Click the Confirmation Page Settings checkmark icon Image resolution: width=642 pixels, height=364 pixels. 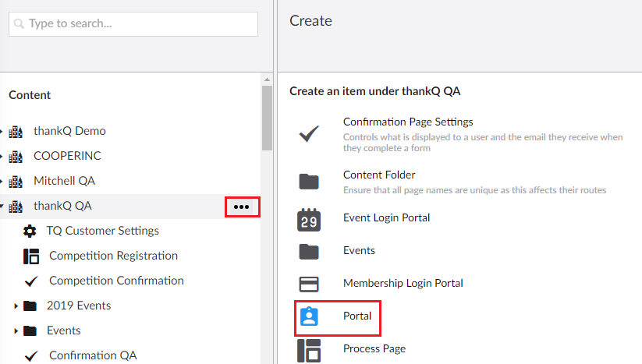309,134
